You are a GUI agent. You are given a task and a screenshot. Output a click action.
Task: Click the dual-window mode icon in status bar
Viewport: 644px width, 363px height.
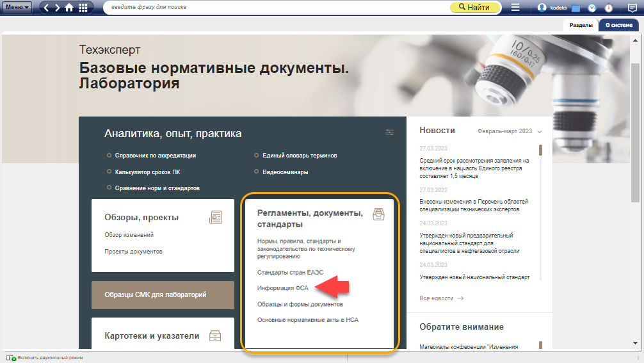coord(11,358)
